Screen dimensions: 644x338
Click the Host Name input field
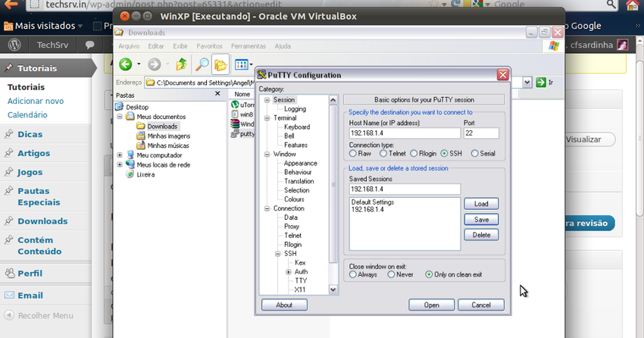pos(405,133)
